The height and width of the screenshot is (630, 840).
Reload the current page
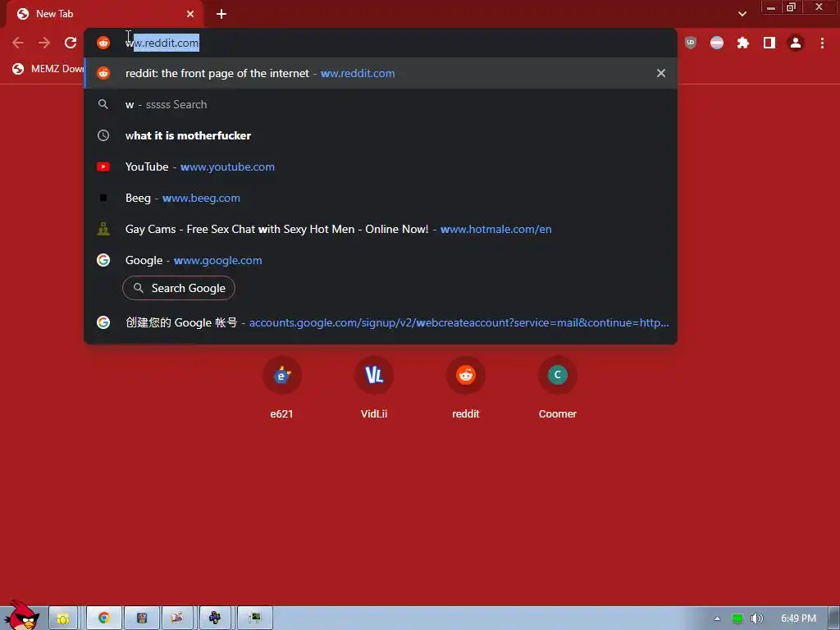[71, 43]
